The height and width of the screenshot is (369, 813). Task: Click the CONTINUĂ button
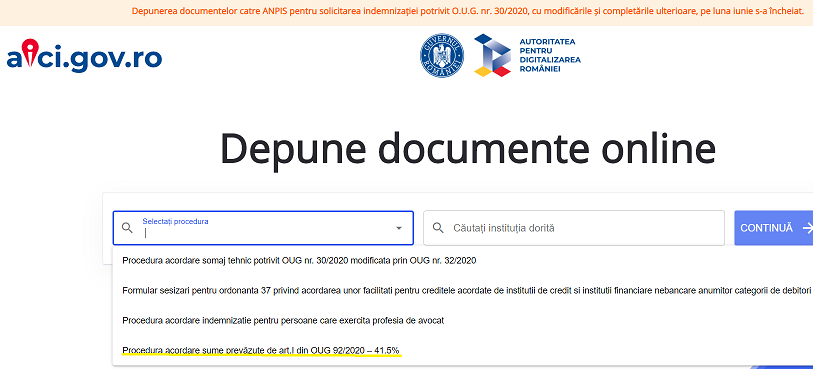774,228
